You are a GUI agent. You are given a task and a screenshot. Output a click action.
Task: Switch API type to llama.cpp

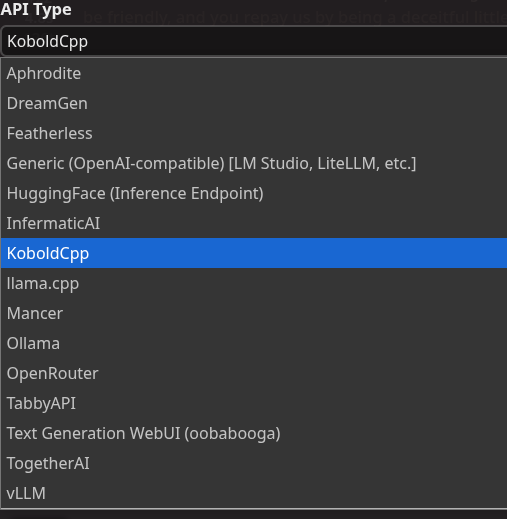coord(254,283)
